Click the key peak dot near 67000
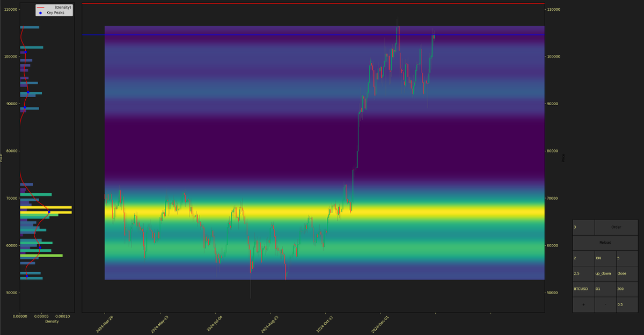The image size is (644, 335). tap(49, 212)
